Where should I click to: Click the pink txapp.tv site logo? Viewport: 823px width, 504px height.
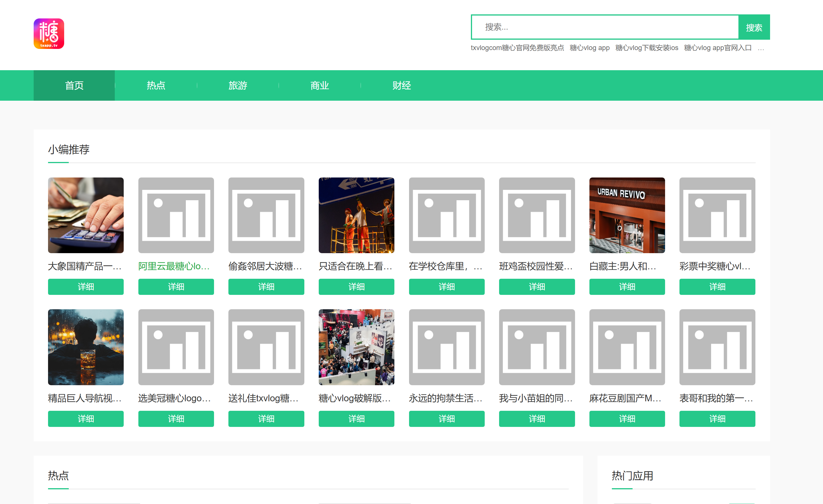point(49,34)
